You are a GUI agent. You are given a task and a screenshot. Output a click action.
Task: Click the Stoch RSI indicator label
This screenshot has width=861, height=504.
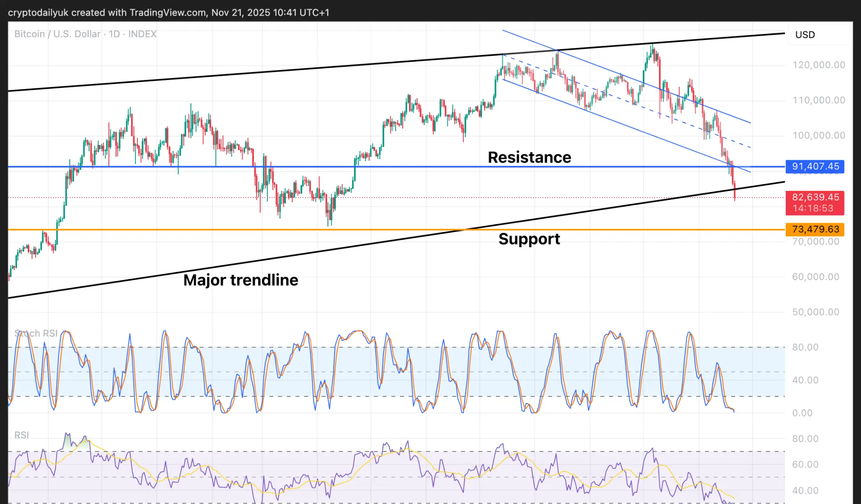[36, 333]
